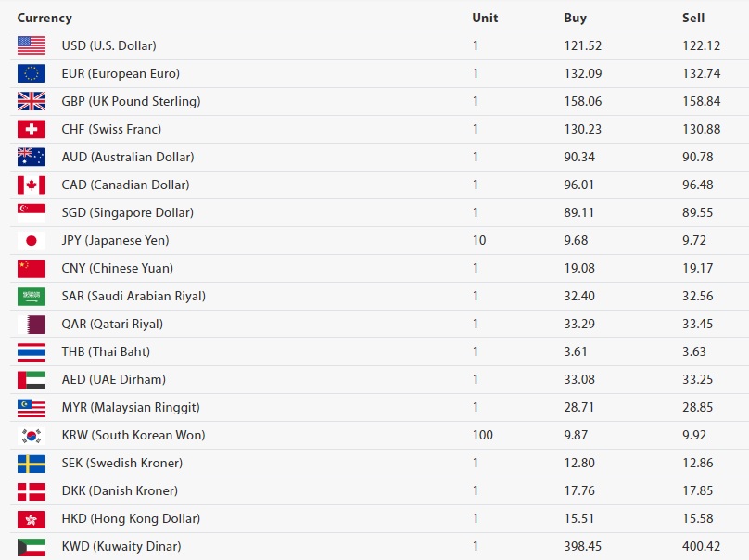Click the United States flag icon
The width and height of the screenshot is (749, 560).
pos(31,45)
